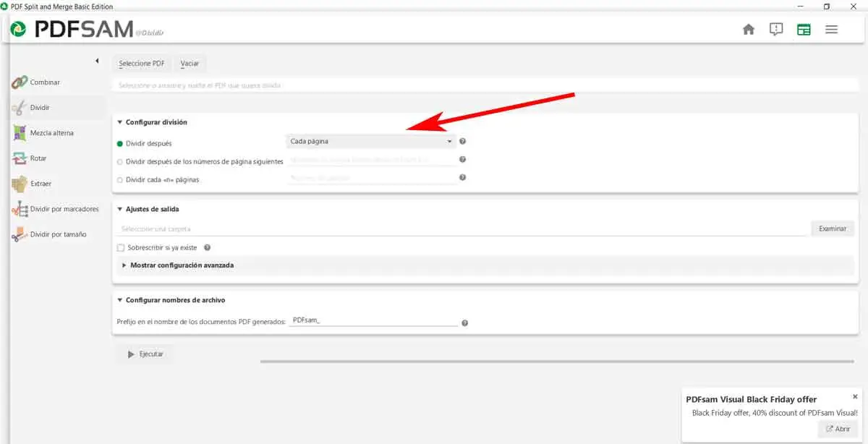Close the Black Friday offer notification
This screenshot has height=444, width=868.
tap(855, 396)
